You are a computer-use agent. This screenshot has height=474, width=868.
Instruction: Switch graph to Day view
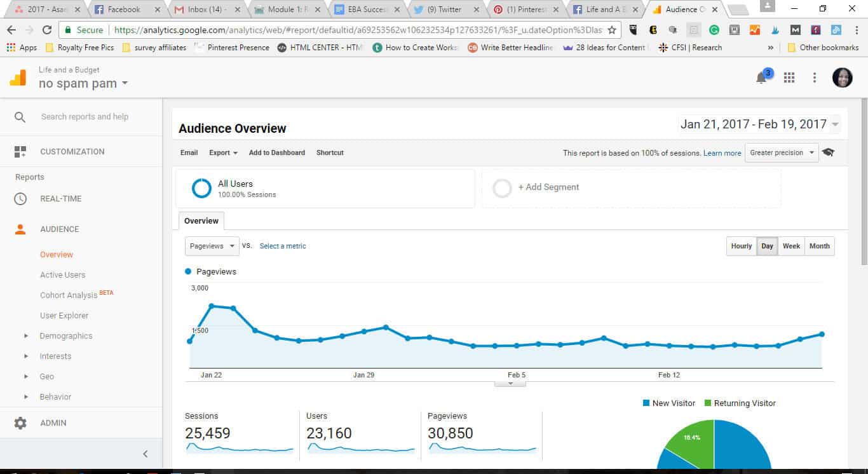pos(768,247)
